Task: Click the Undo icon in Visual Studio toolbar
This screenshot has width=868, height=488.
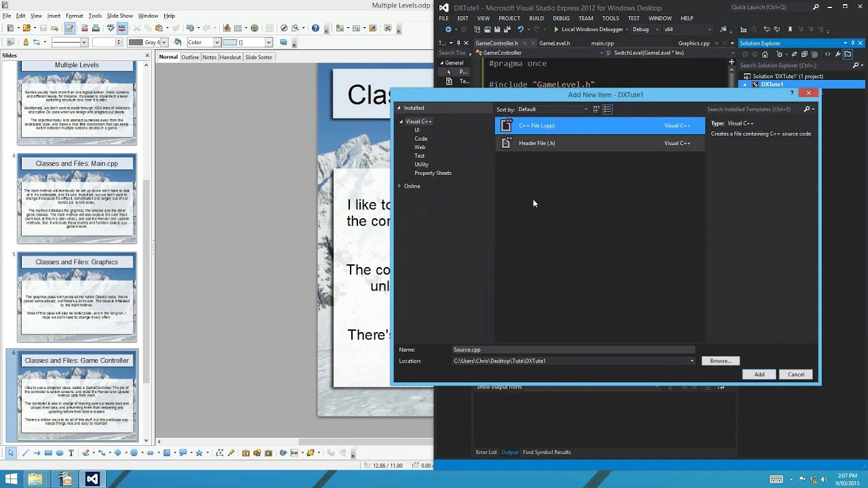Action: coord(520,30)
